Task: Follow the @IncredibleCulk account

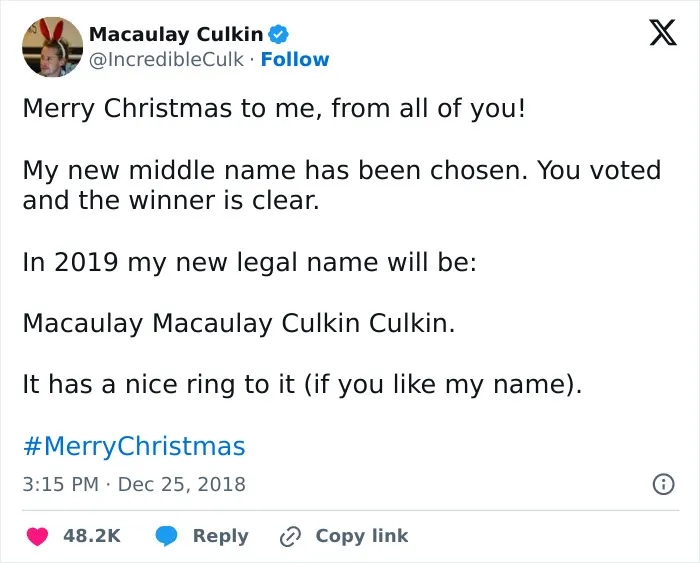Action: (295, 59)
